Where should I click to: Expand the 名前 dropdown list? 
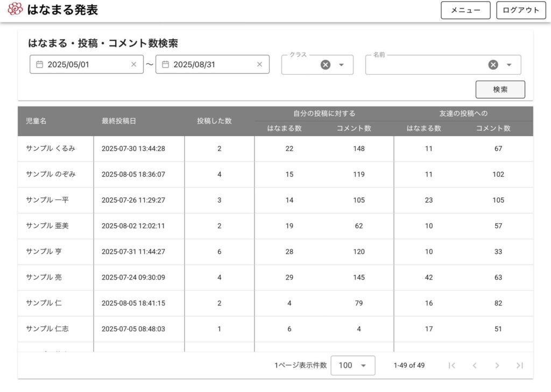509,65
